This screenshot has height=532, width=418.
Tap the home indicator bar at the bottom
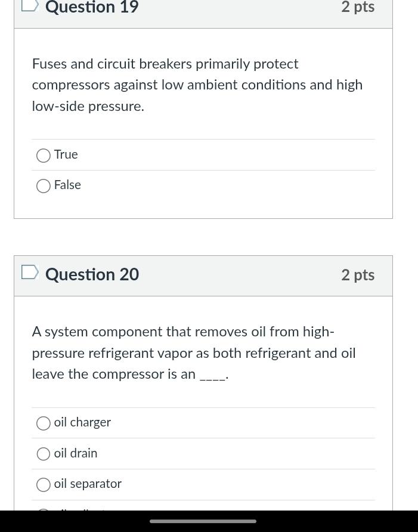tap(203, 521)
